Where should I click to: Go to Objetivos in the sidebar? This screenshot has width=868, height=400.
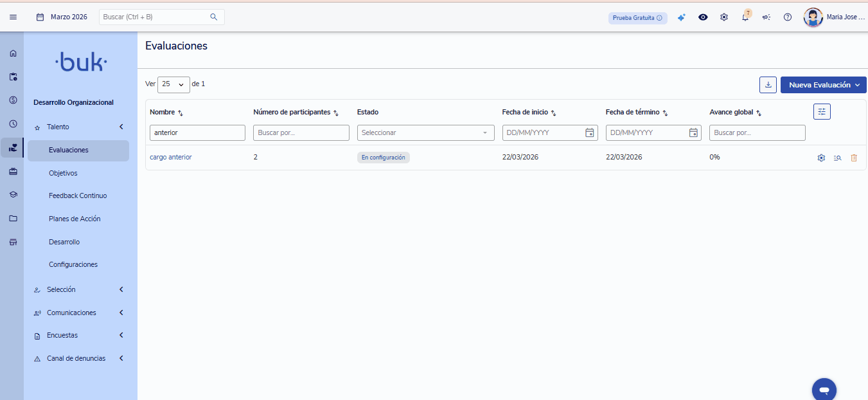63,173
